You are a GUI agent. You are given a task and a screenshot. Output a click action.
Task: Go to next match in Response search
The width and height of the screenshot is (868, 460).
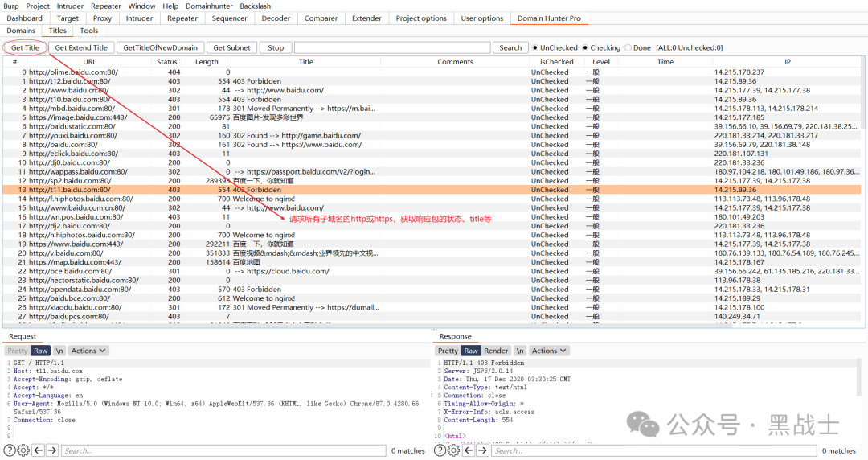[483, 450]
